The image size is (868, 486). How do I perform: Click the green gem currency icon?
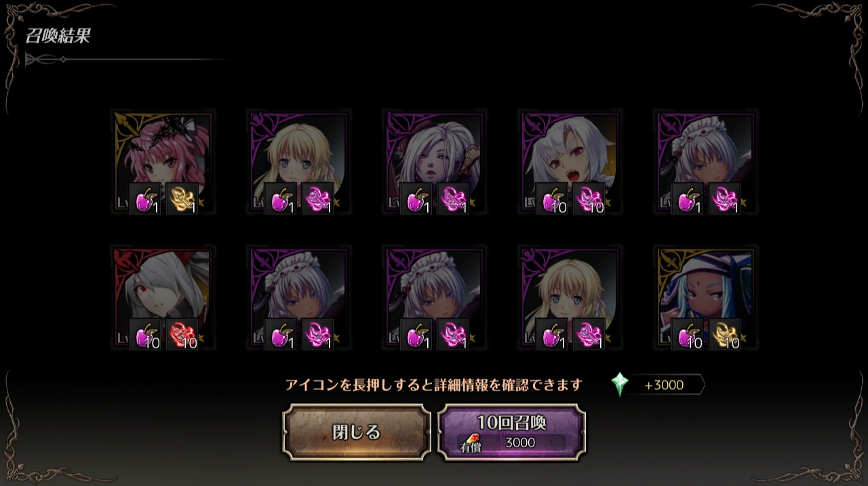tap(620, 384)
